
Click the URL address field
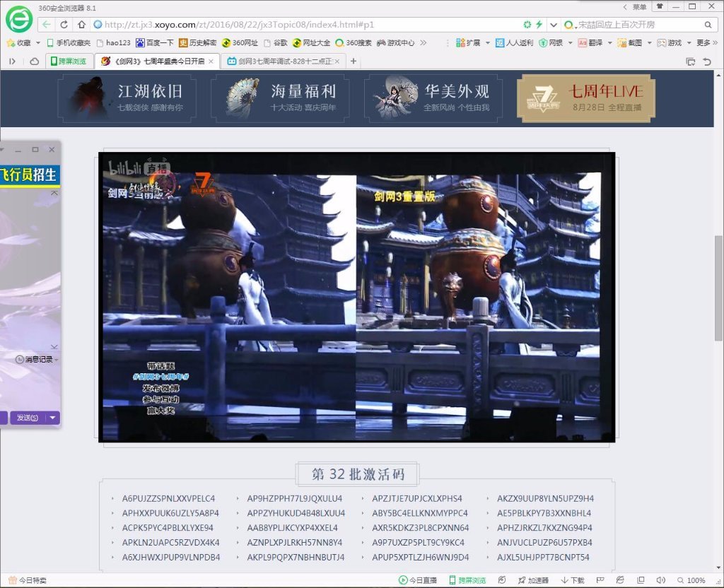coord(305,25)
